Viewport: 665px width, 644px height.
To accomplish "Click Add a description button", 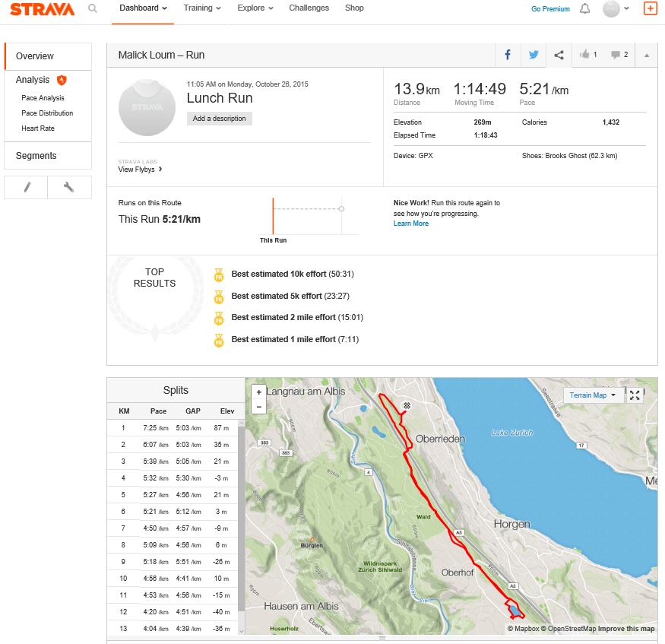I will click(x=220, y=119).
